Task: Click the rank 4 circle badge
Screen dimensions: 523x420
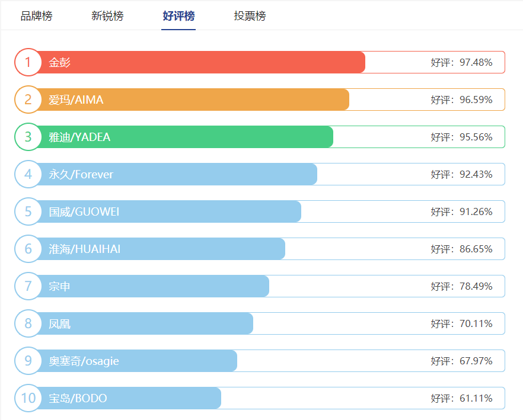Action: [28, 174]
